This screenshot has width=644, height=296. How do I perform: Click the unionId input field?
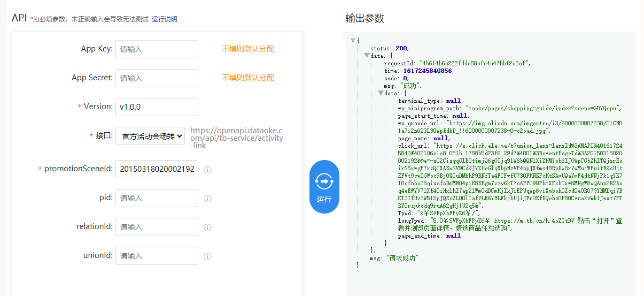click(157, 256)
